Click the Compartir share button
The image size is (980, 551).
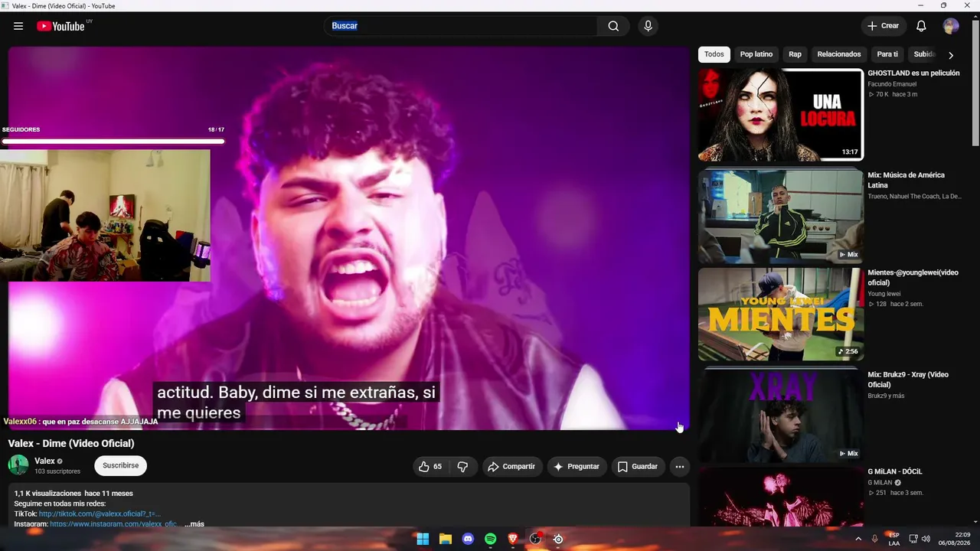point(512,466)
